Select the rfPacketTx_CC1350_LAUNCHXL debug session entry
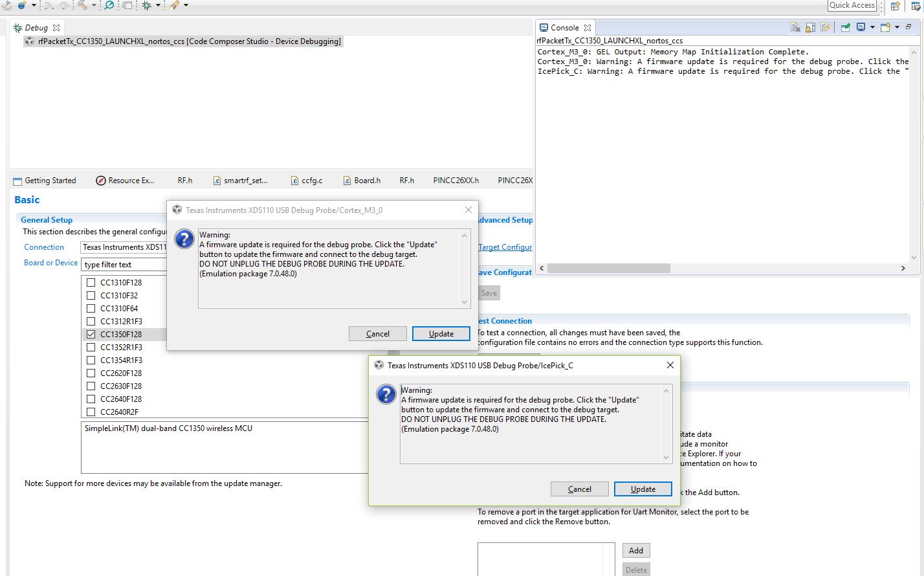The image size is (924, 576). click(182, 41)
